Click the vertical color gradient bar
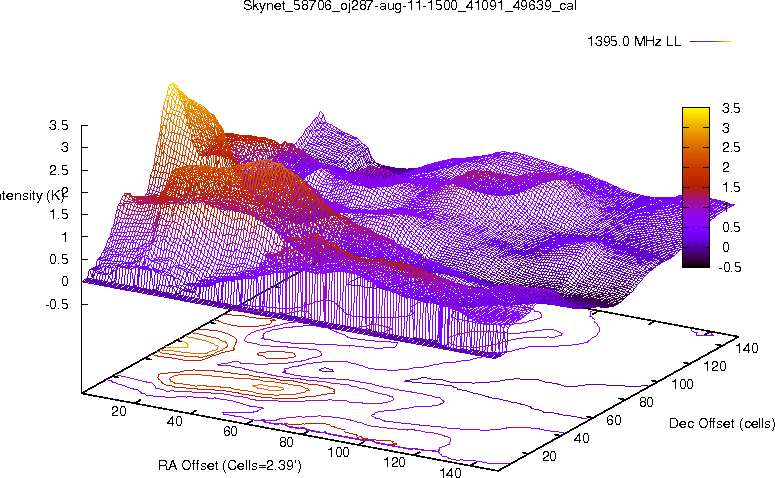 pyautogui.click(x=695, y=187)
